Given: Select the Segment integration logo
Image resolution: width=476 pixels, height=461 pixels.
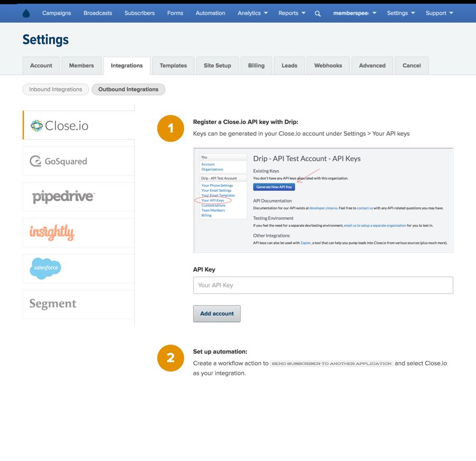Looking at the screenshot, I should [x=53, y=303].
